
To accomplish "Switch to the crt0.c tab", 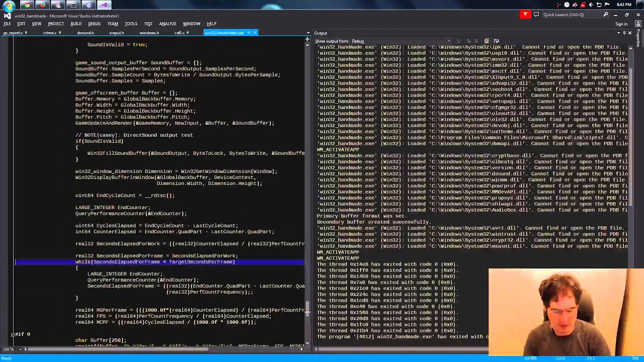I will tap(180, 33).
